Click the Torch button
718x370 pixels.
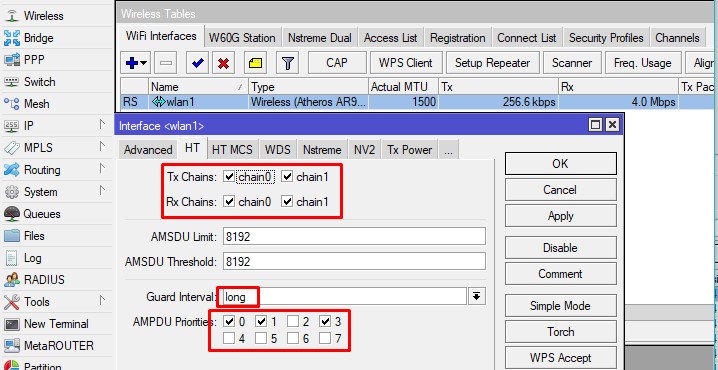(560, 332)
